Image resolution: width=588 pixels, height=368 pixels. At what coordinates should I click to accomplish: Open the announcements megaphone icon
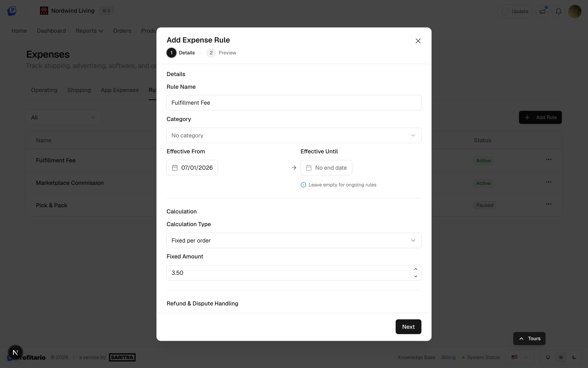coord(542,11)
